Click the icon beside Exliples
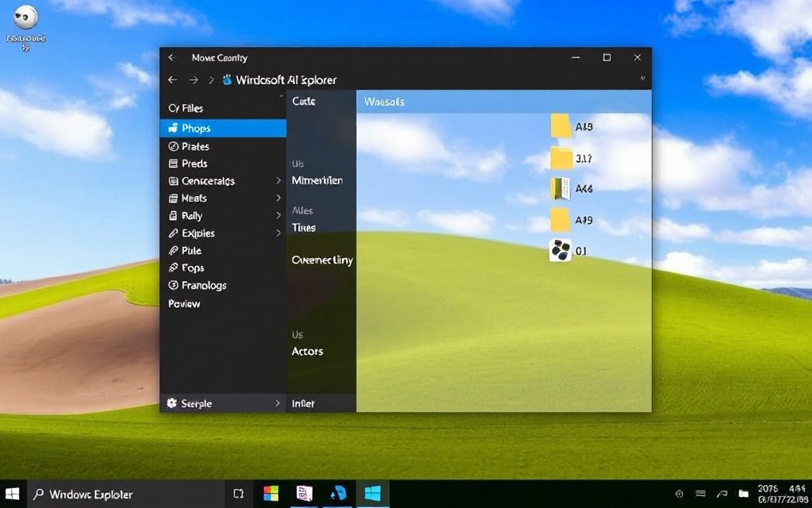The width and height of the screenshot is (812, 508). click(x=174, y=233)
